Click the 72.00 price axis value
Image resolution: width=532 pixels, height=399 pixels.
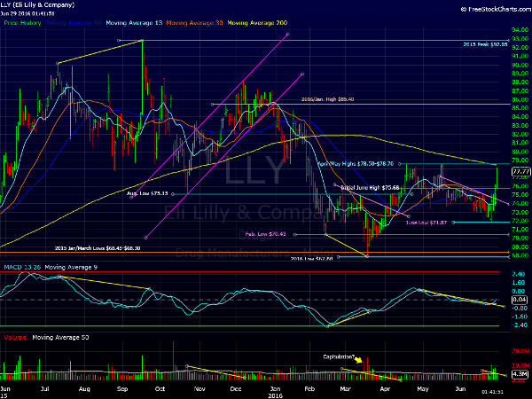(520, 221)
